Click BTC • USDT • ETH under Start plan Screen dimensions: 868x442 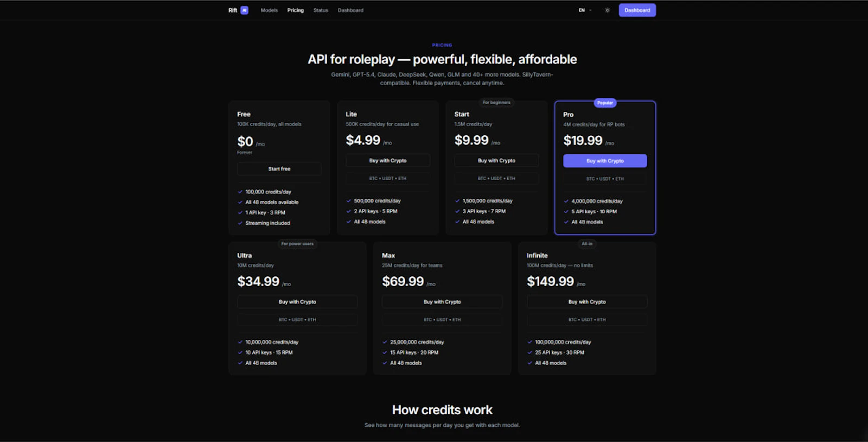(496, 179)
